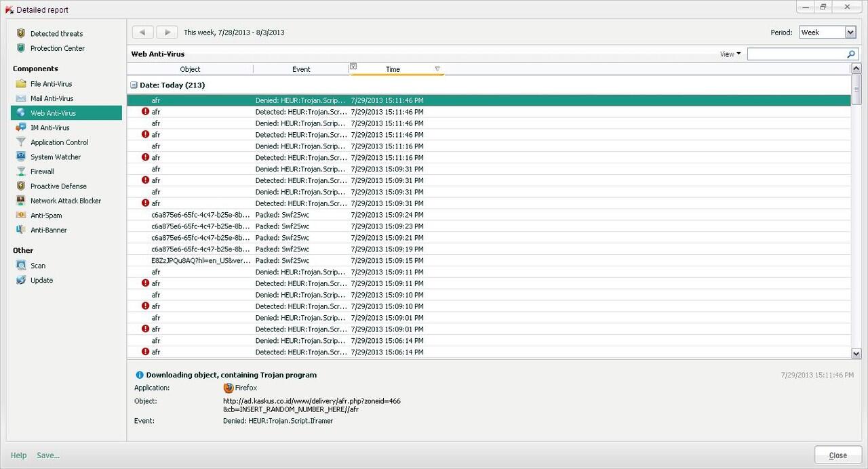
Task: Select the Anti-Banner component
Action: tap(48, 230)
